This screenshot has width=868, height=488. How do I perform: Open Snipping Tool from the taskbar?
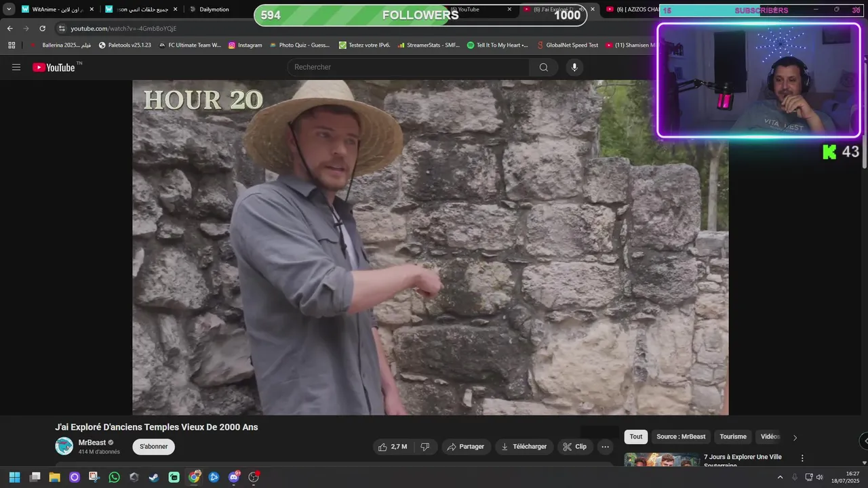pos(94,477)
